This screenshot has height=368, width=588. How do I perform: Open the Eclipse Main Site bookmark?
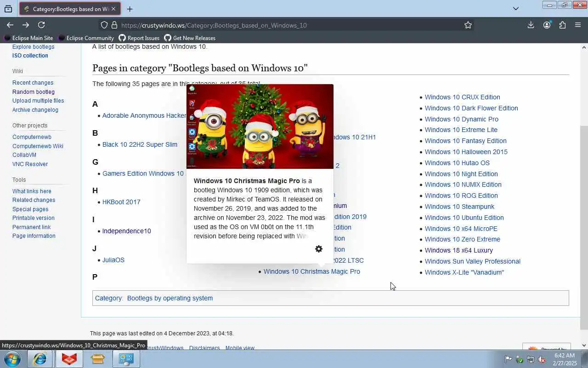[x=28, y=38]
